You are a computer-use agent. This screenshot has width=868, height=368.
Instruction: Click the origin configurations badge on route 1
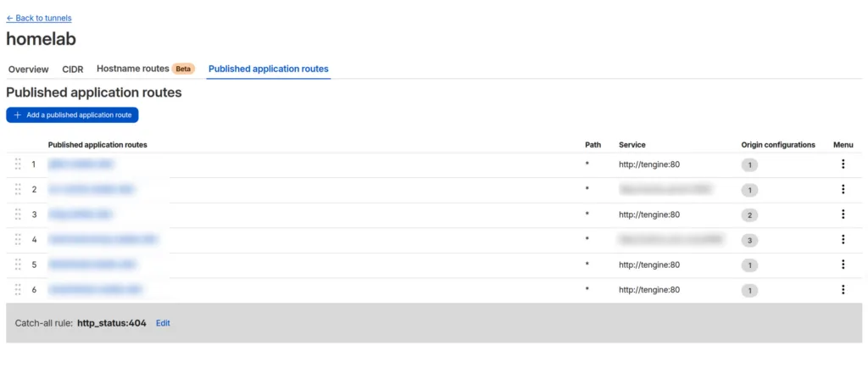click(x=749, y=165)
